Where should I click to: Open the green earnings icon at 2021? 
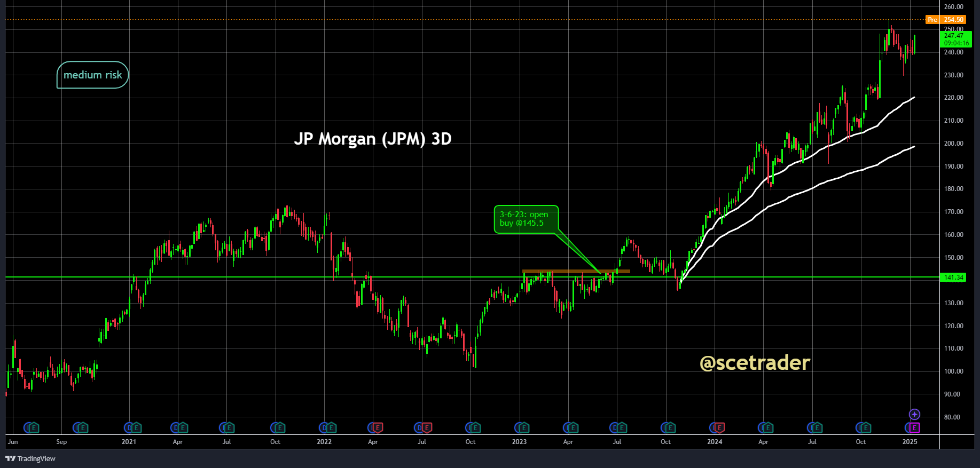tap(136, 427)
